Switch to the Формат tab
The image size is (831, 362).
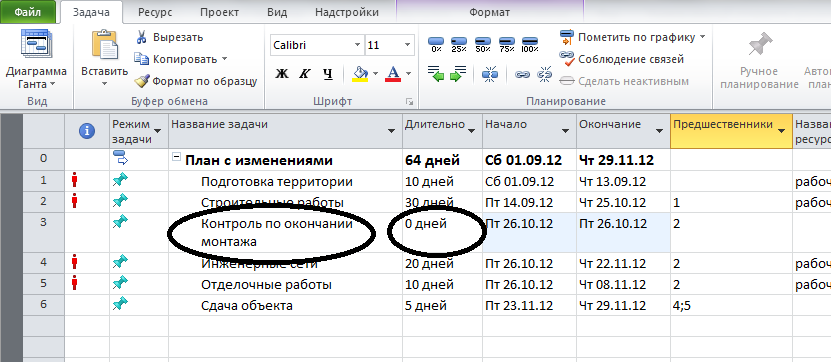pyautogui.click(x=489, y=12)
